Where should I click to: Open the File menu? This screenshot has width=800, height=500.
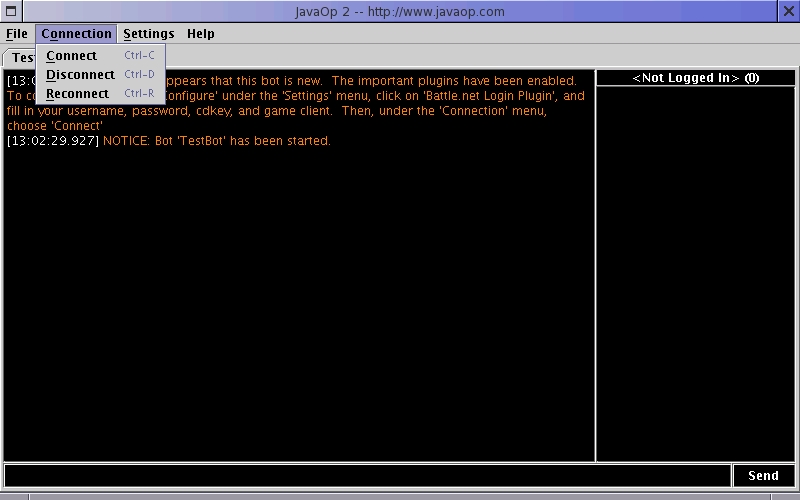(17, 34)
